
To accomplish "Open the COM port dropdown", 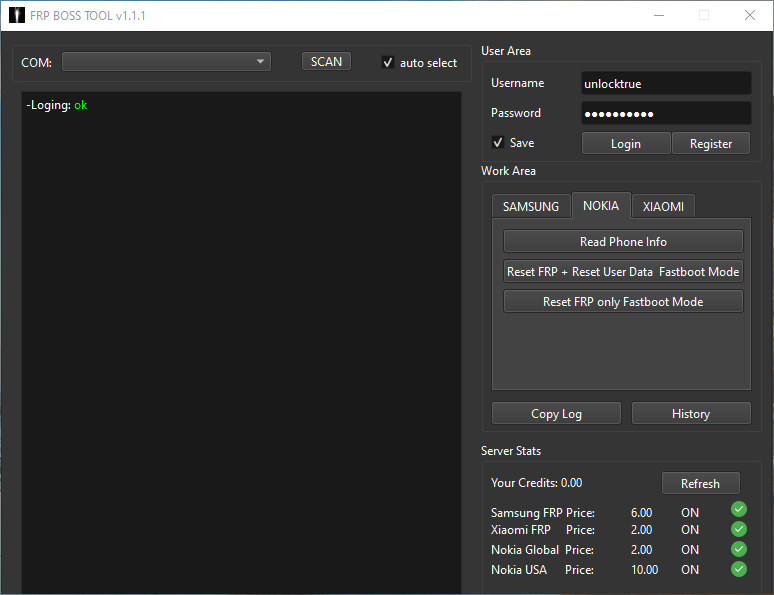I will [x=166, y=62].
